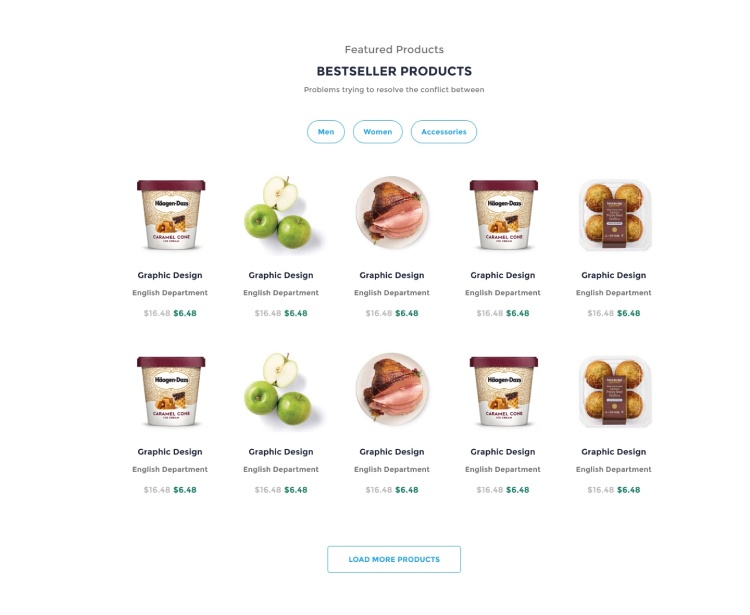Open the sliced ham plate image in the first row

click(392, 212)
